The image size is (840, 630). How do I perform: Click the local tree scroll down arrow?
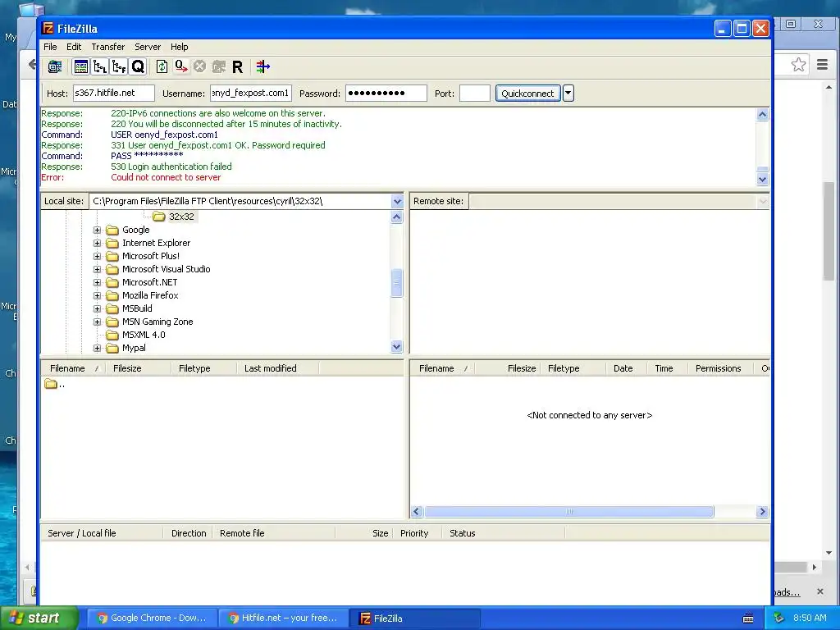pyautogui.click(x=396, y=347)
